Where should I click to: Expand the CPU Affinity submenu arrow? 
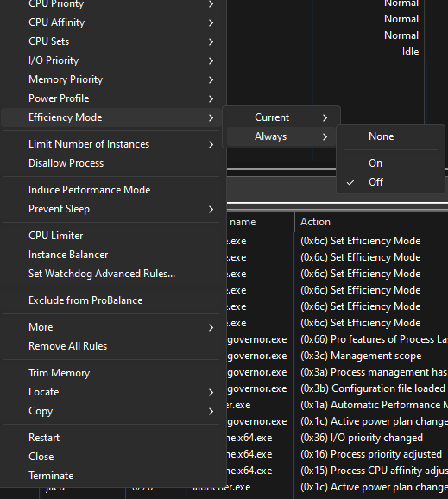(x=211, y=23)
